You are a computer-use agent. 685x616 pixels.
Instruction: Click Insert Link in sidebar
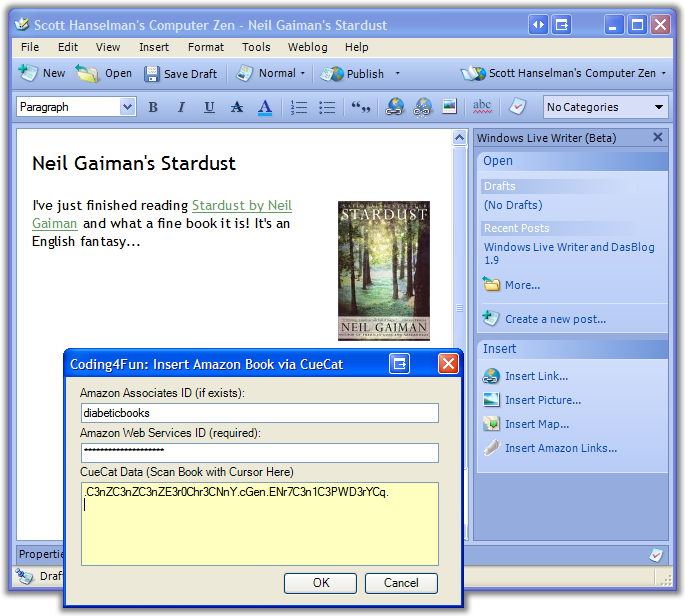click(536, 376)
